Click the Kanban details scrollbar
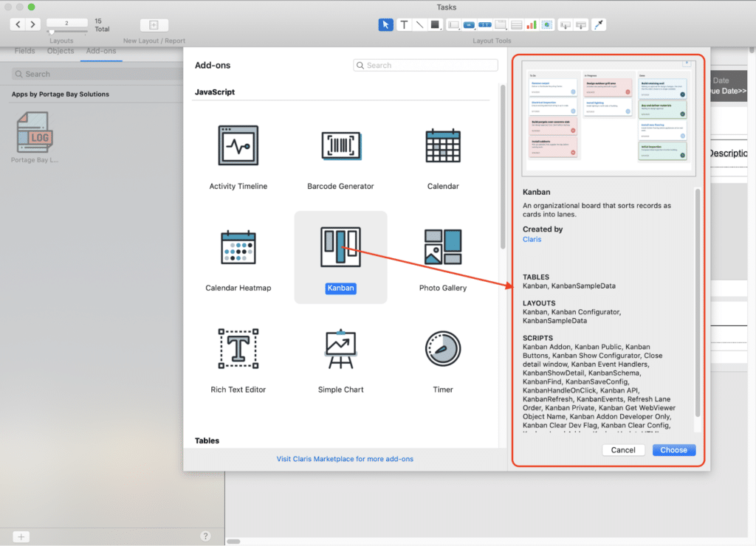 pos(697,303)
